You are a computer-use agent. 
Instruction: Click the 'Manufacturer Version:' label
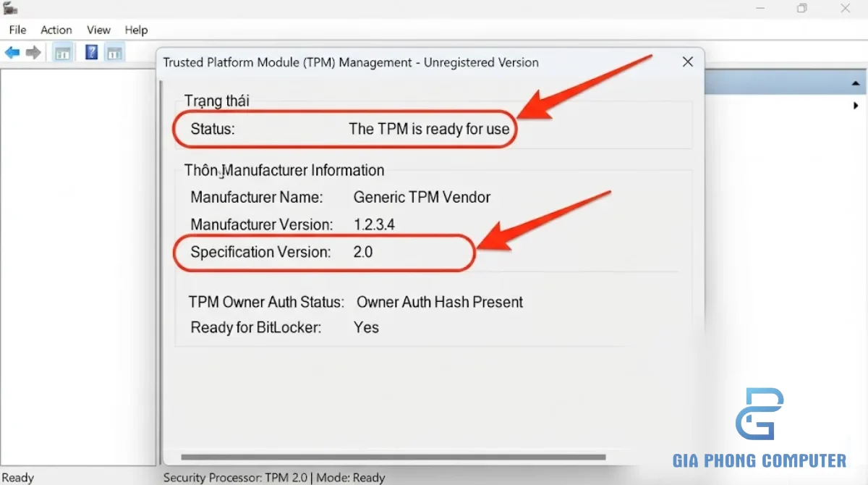(x=262, y=224)
